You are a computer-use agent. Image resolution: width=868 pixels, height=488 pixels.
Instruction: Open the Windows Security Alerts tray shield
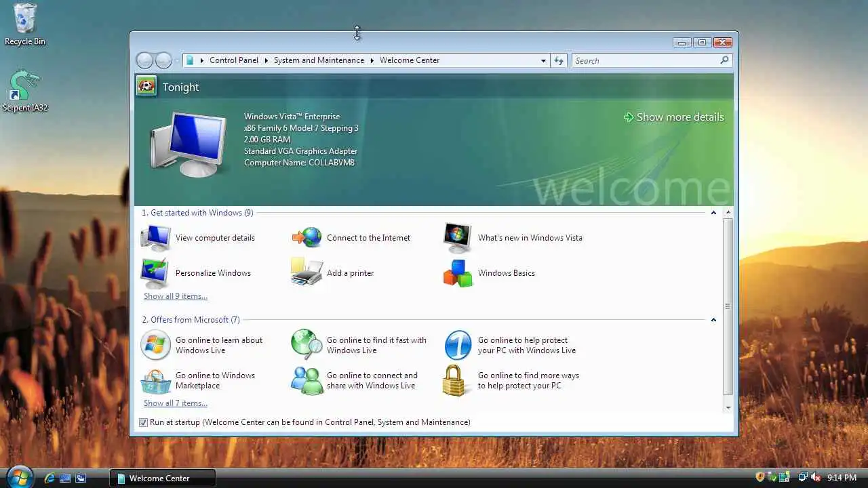point(760,477)
